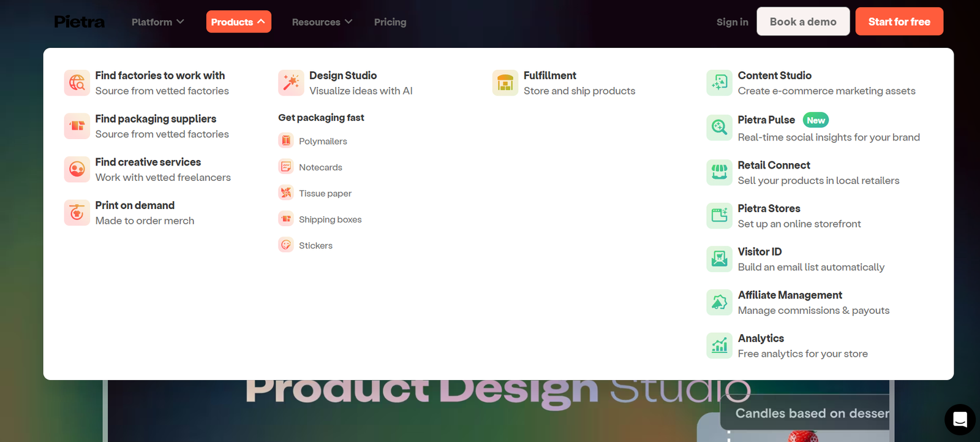Click the Start for free button
The width and height of the screenshot is (980, 442).
pos(899,22)
